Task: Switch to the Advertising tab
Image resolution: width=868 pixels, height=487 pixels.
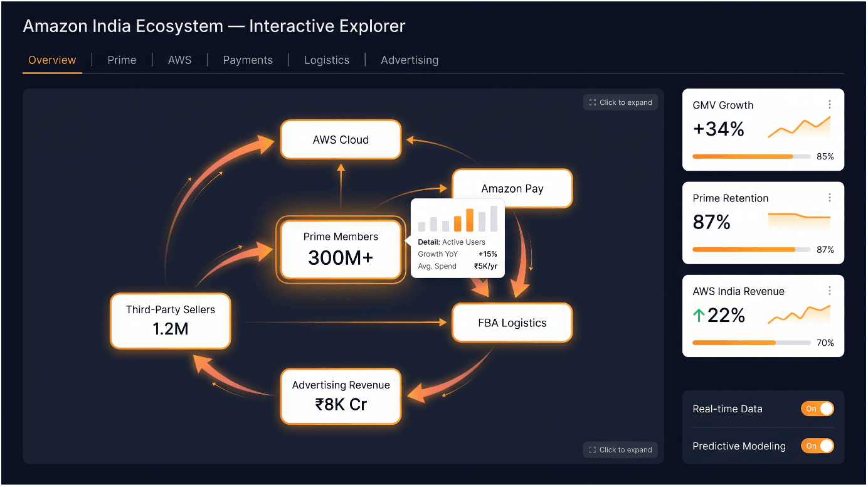Action: click(x=410, y=60)
